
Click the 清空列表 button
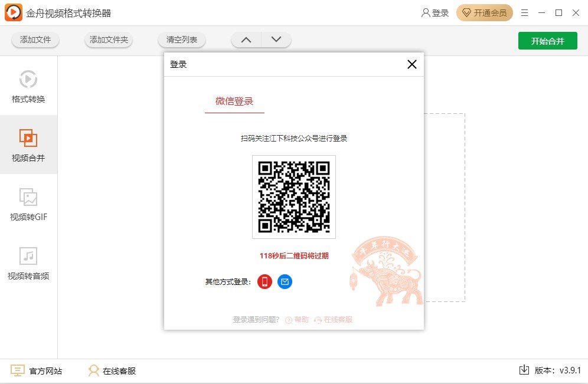[x=182, y=40]
